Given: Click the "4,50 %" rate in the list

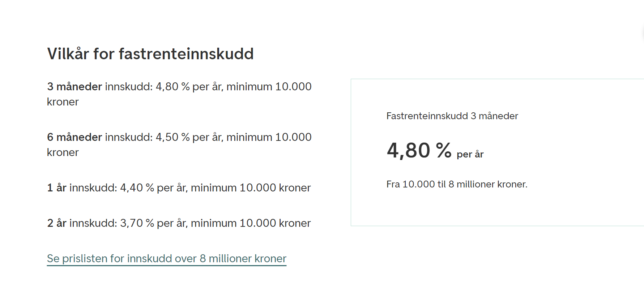Looking at the screenshot, I should coord(172,137).
